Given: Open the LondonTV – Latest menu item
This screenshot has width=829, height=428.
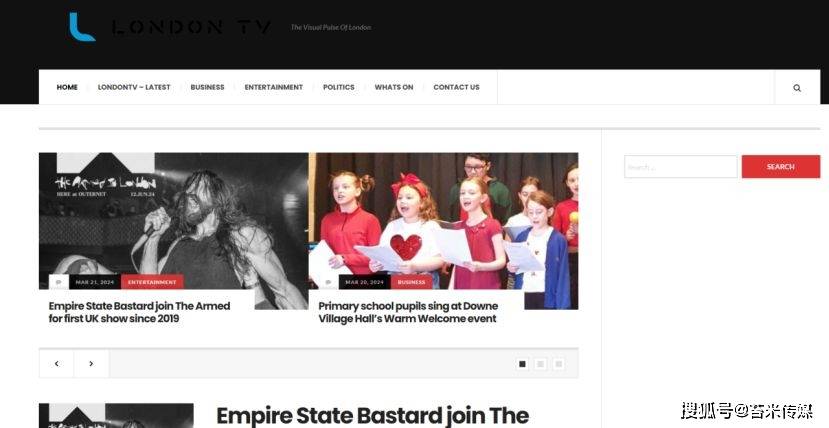Looking at the screenshot, I should click(x=134, y=87).
